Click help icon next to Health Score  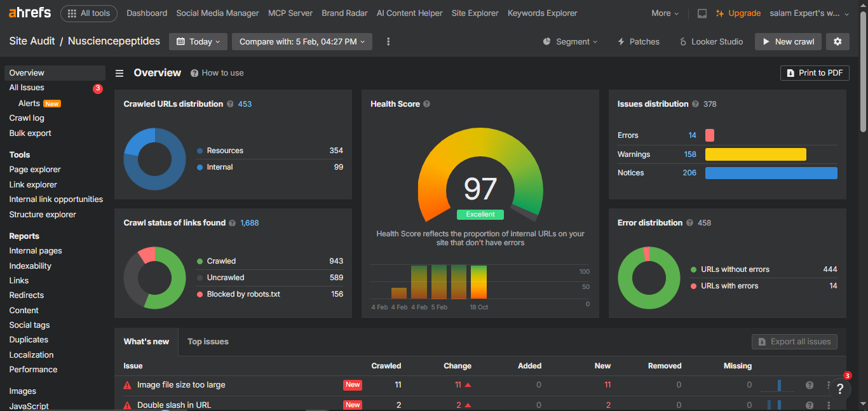426,104
